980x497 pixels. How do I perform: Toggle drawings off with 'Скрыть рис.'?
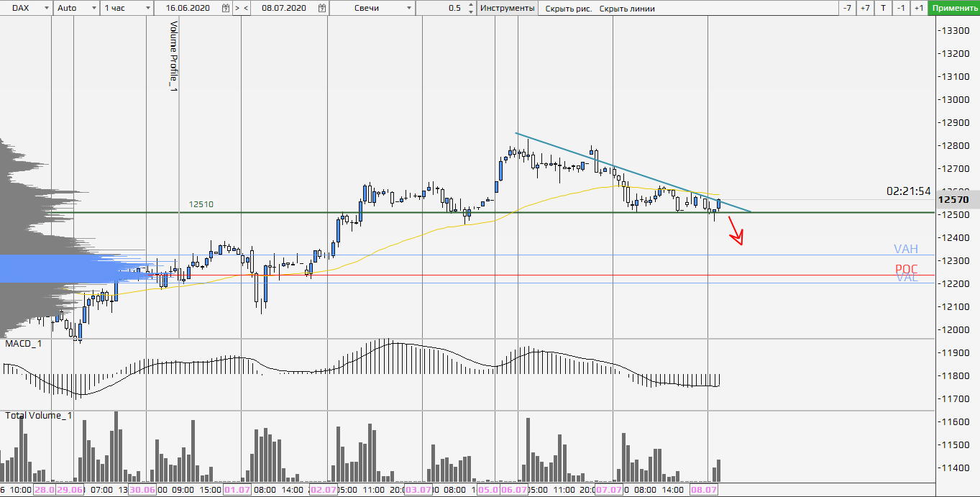[568, 9]
